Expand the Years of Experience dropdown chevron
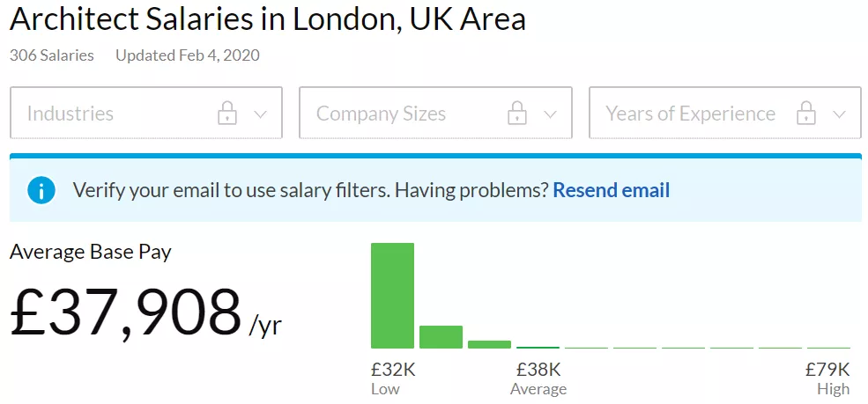The width and height of the screenshot is (868, 404). click(839, 114)
